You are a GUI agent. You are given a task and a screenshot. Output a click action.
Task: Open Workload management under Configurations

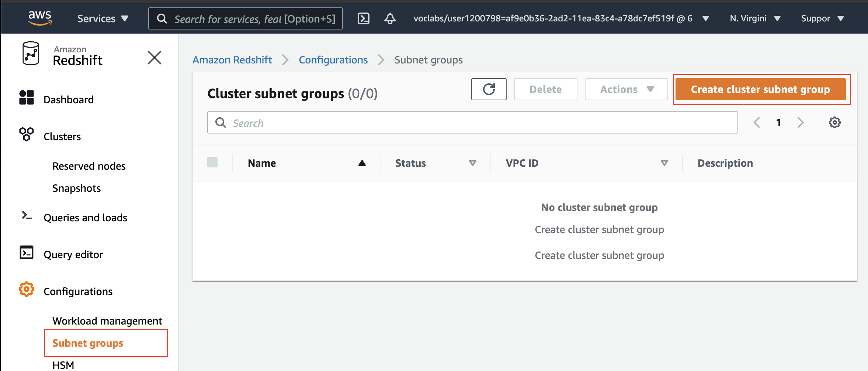(x=107, y=320)
